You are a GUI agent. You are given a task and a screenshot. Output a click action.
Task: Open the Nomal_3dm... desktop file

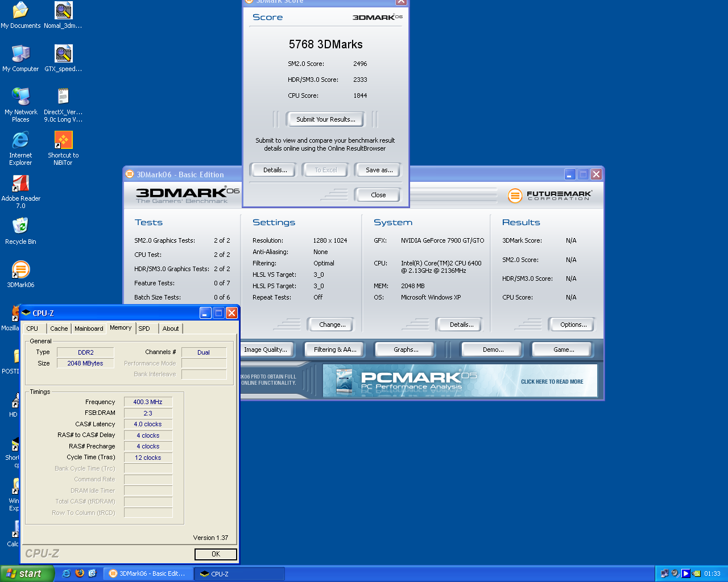(63, 15)
